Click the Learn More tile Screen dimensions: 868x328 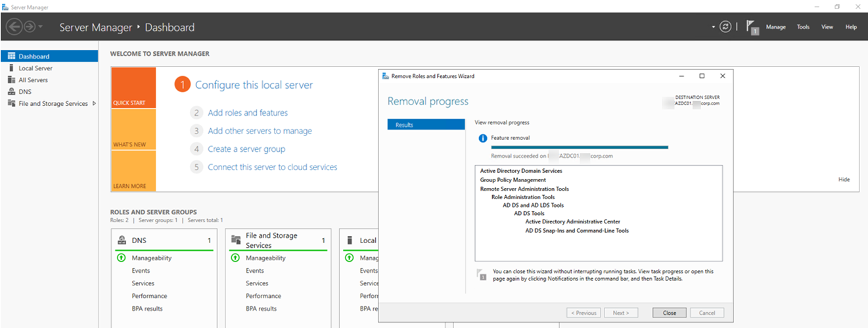click(x=133, y=171)
